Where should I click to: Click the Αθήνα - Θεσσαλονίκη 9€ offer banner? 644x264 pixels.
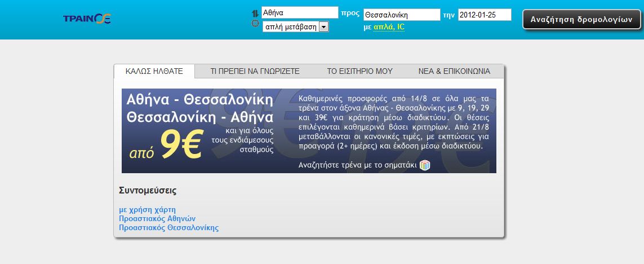(309, 131)
